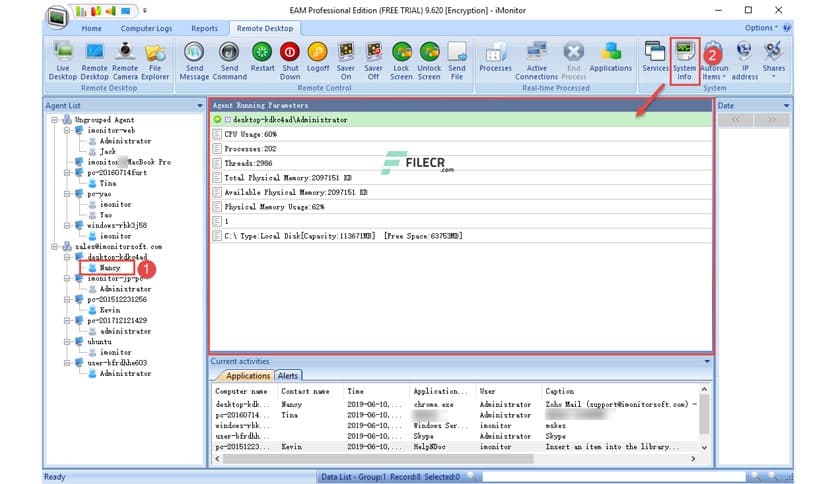Select Yao user in tree
Screen dimensions: 836x484
coord(106,215)
